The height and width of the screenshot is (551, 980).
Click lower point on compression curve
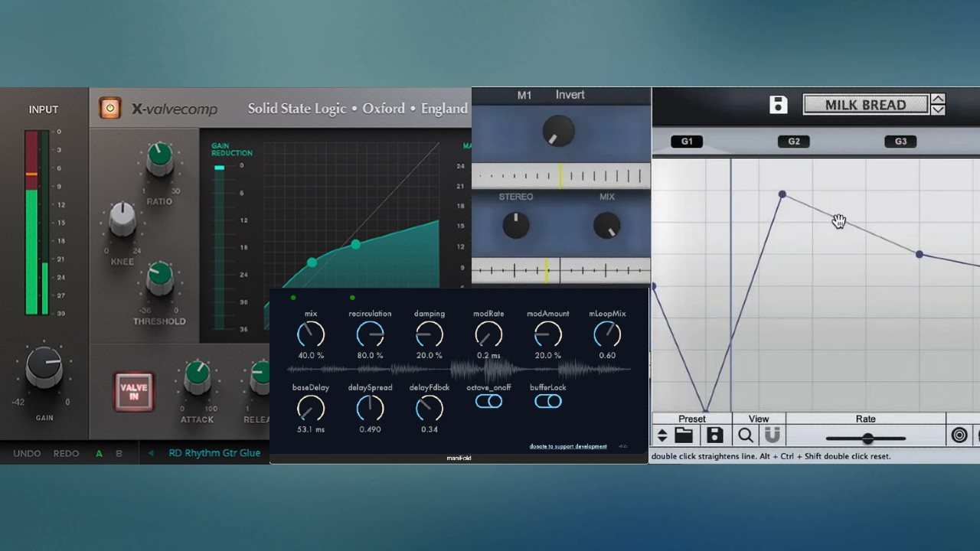(x=312, y=262)
